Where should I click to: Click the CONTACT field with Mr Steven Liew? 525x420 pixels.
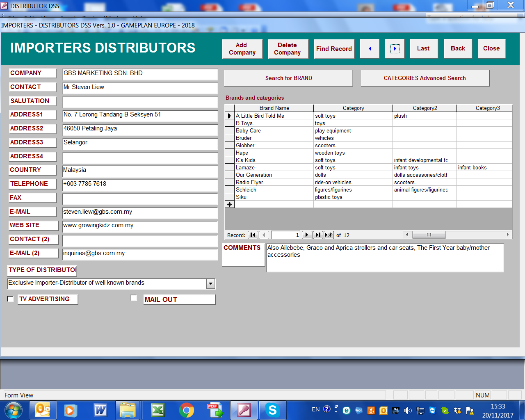pyautogui.click(x=140, y=88)
